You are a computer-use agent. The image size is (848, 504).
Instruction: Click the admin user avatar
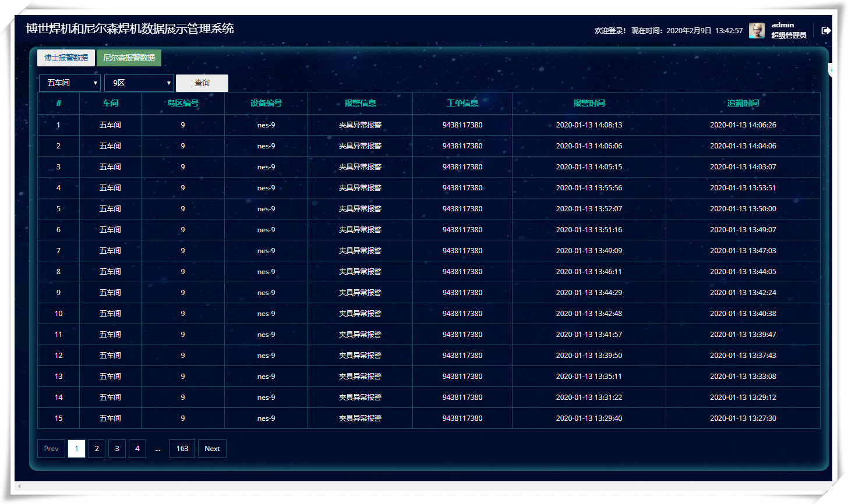tap(757, 31)
